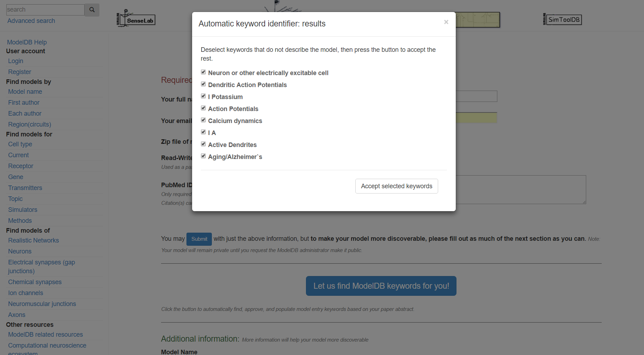Image resolution: width=644 pixels, height=355 pixels.
Task: Click the search magnifier icon button
Action: pyautogui.click(x=92, y=10)
